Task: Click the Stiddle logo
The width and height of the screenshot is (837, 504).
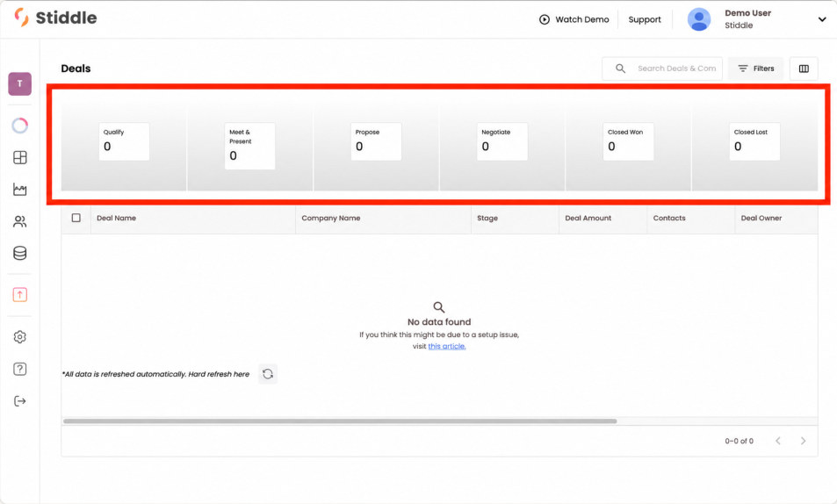Action: tap(55, 18)
